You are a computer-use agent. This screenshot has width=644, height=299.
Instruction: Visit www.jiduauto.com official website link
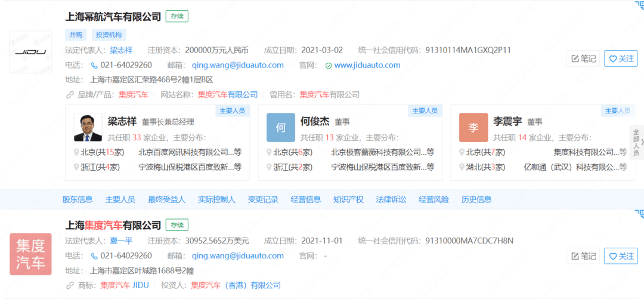[367, 66]
